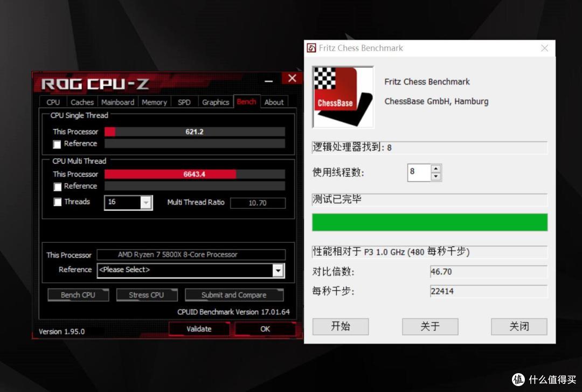The height and width of the screenshot is (392, 582).
Task: Enable the Single Thread Reference checkbox
Action: point(57,144)
